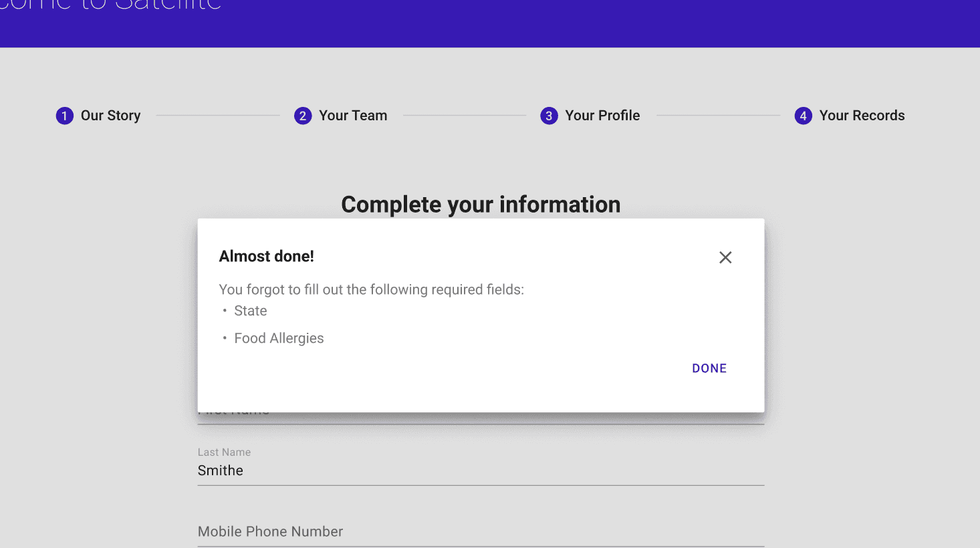Focus the Mobile Phone Number field
Viewport: 980px width, 548px height.
pos(481,532)
